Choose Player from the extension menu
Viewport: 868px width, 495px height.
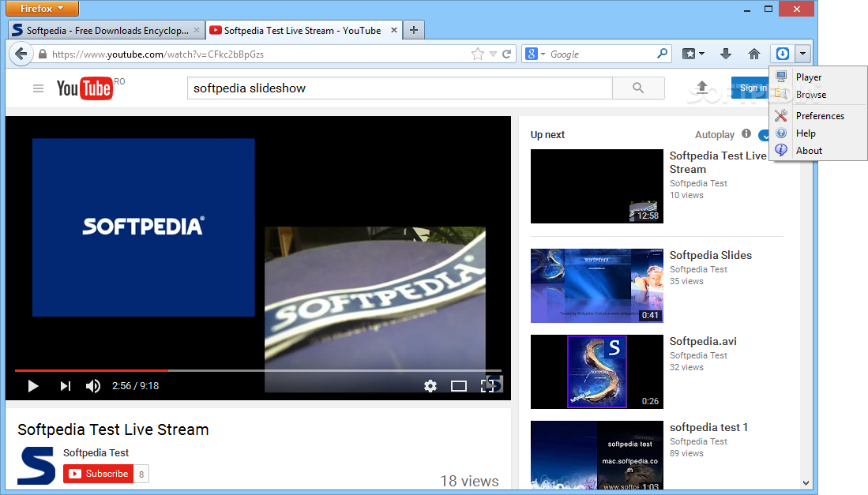tap(818, 77)
